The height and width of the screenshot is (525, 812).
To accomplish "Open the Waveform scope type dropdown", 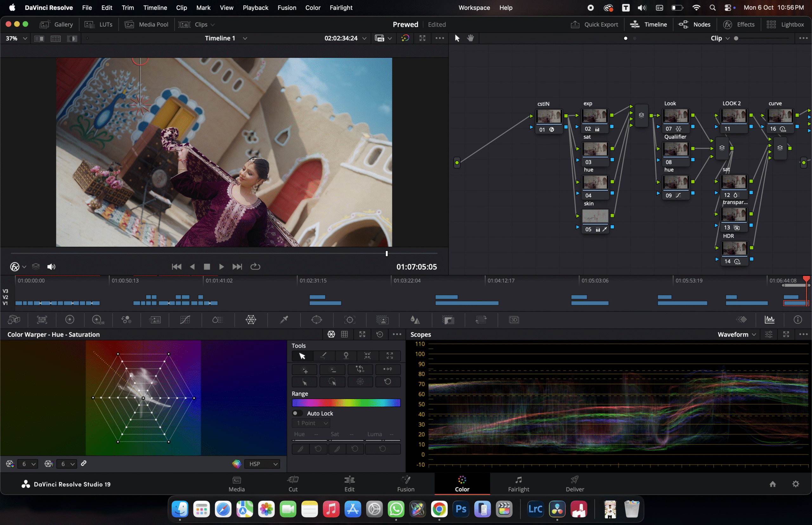I will click(737, 334).
